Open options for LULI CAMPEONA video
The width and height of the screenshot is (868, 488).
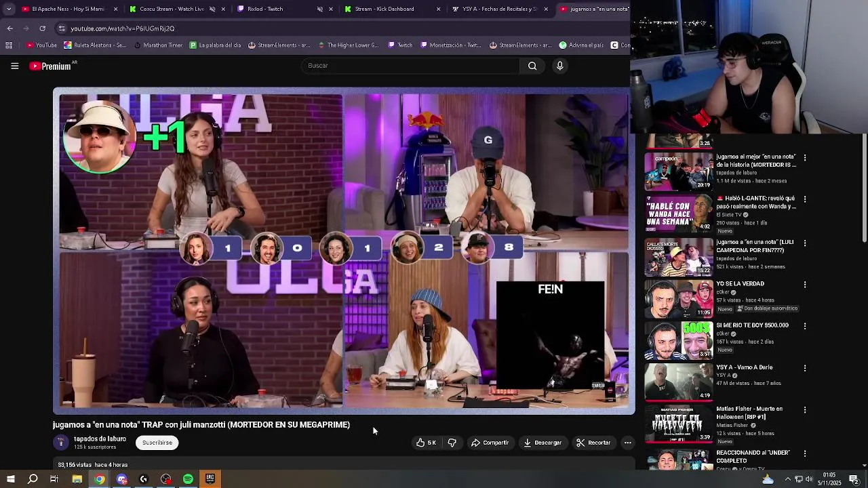pyautogui.click(x=805, y=243)
